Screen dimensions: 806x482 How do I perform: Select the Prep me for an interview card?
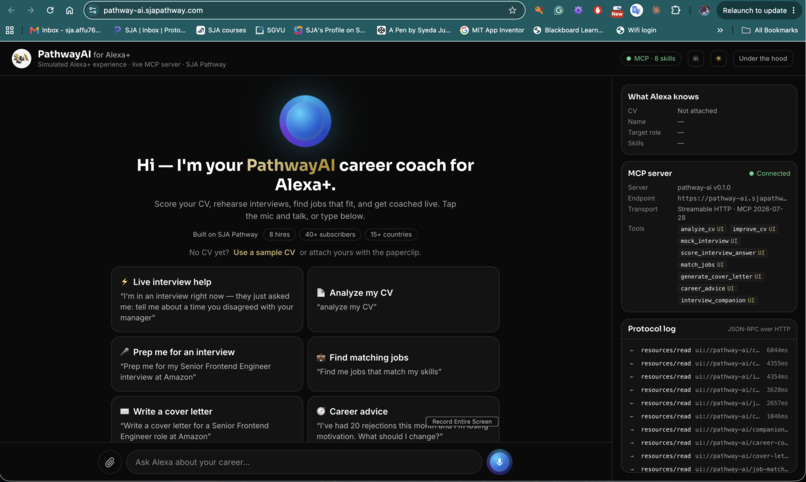pyautogui.click(x=207, y=364)
